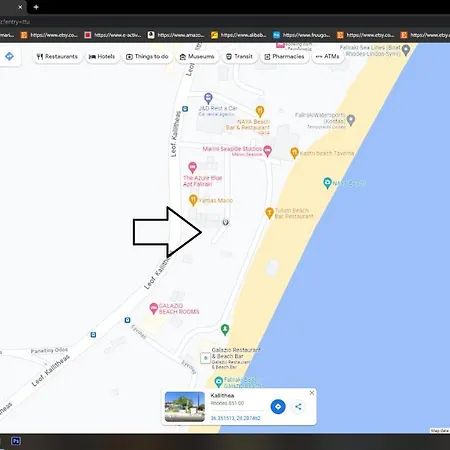Screen dimensions: 450x450
Task: Select the Museums category chip
Action: (x=197, y=57)
